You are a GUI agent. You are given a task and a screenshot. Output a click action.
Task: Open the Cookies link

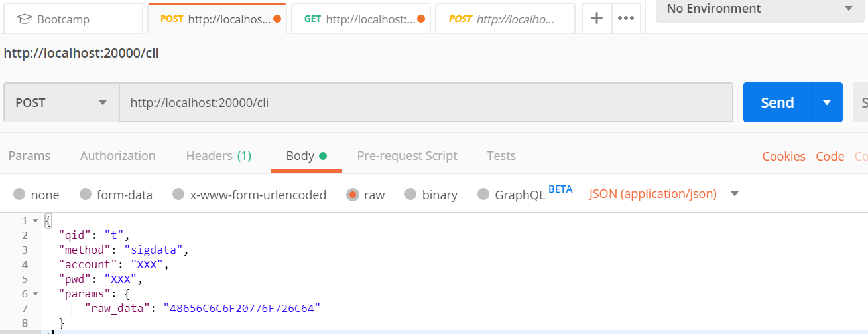coord(784,157)
